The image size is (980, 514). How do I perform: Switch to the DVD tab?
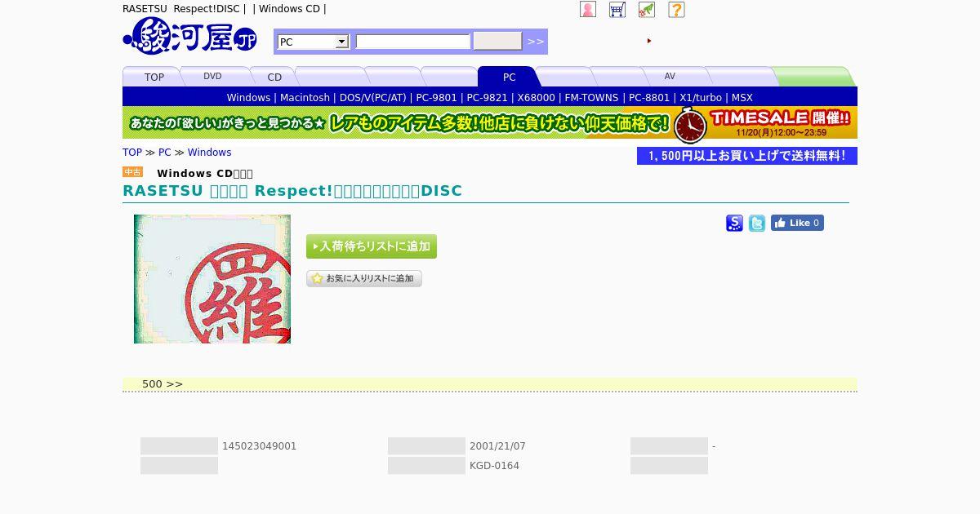[x=212, y=77]
